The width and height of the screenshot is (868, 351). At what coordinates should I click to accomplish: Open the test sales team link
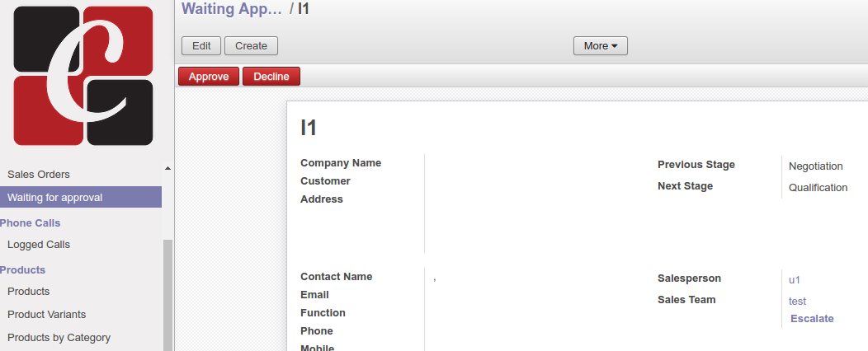(797, 302)
